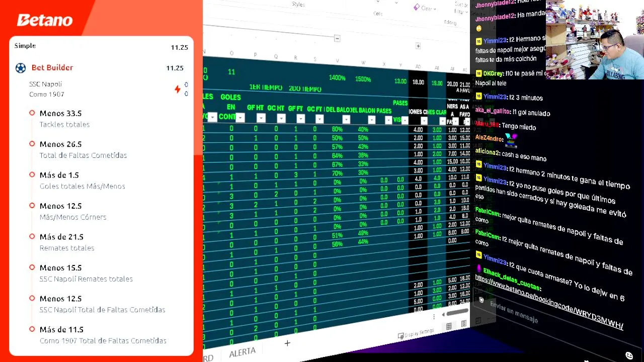Image resolution: width=644 pixels, height=362 pixels.
Task: Add a new sheet with plus button
Action: (x=287, y=343)
